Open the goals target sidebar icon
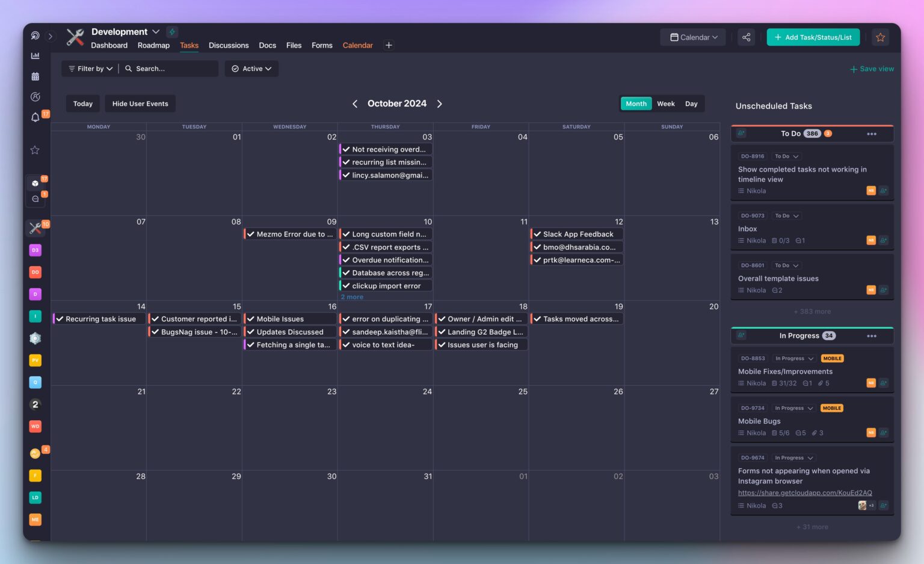924x564 pixels. click(35, 97)
